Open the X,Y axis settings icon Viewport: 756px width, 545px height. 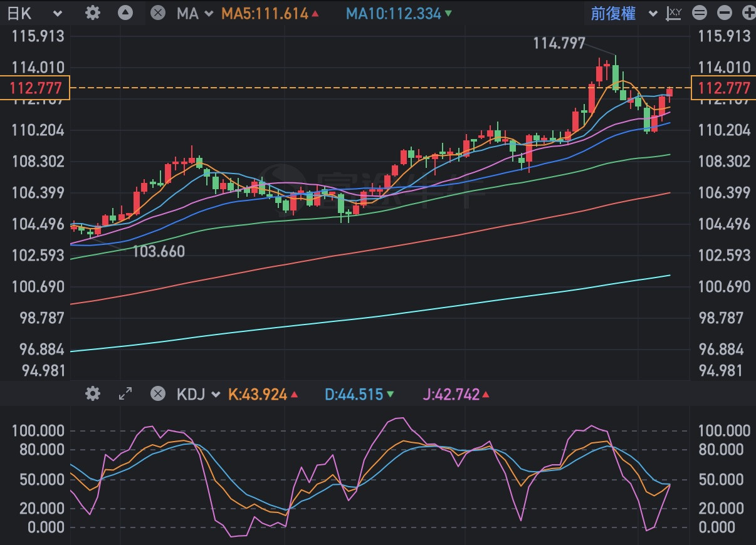click(675, 13)
